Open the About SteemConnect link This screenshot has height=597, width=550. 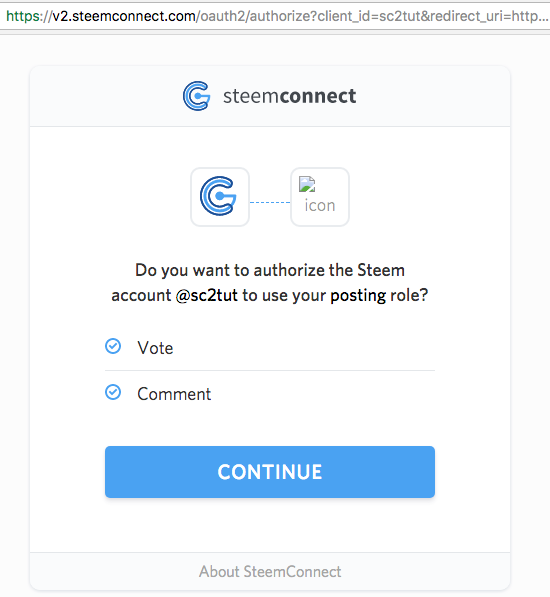pos(270,571)
